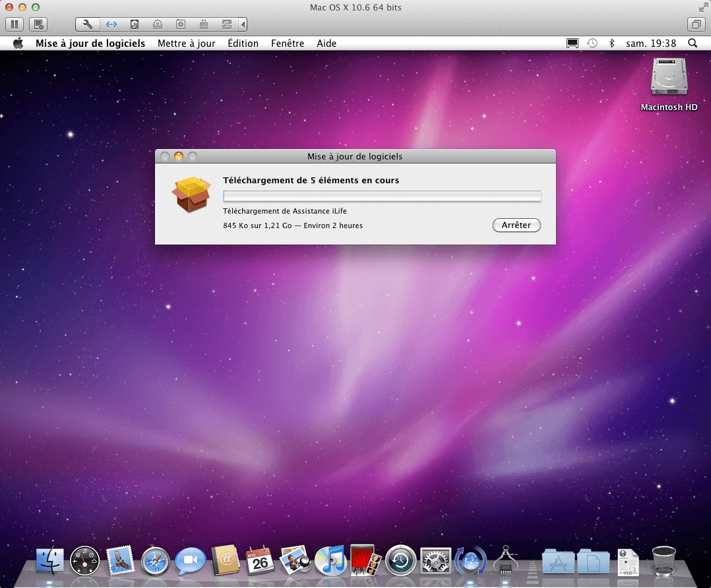Open iCal from the Dock
Viewport: 711px width, 588px height.
pyautogui.click(x=261, y=561)
